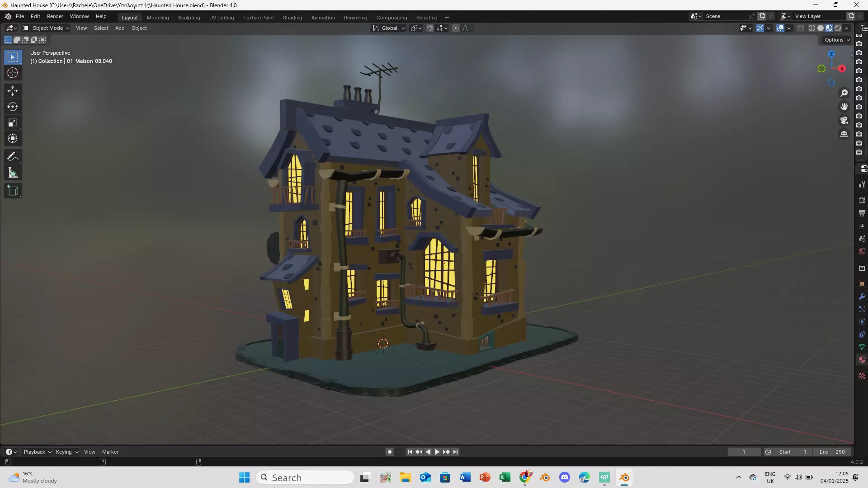The height and width of the screenshot is (488, 868).
Task: Switch to the Shading workspace tab
Action: point(292,18)
